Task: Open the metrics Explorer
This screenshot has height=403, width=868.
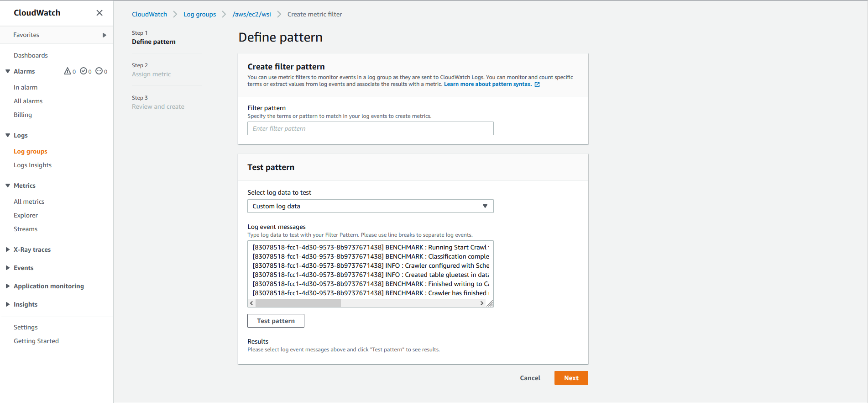Action: click(x=26, y=215)
